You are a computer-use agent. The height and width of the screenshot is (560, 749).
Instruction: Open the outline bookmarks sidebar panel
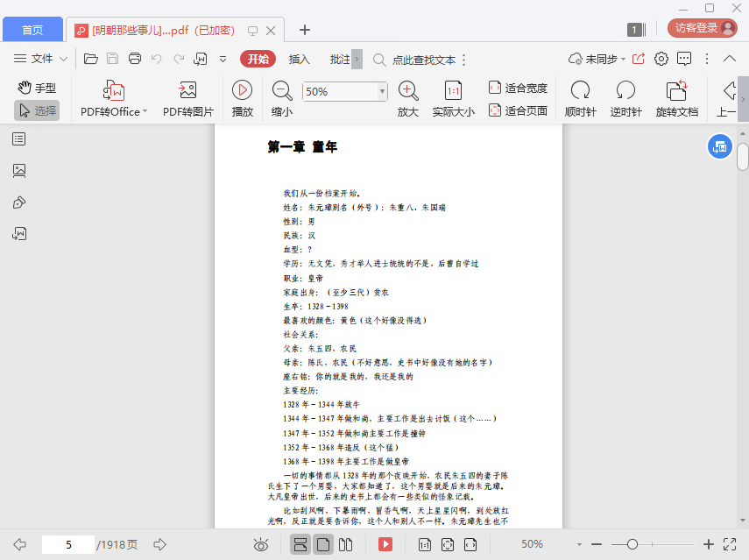click(x=19, y=139)
